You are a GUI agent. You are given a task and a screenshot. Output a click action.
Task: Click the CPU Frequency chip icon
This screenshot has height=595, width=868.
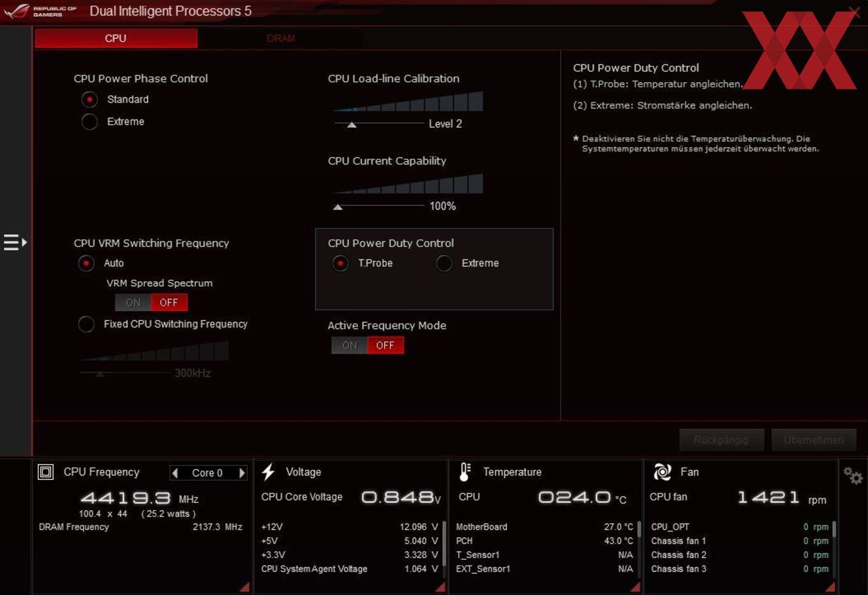coord(46,472)
